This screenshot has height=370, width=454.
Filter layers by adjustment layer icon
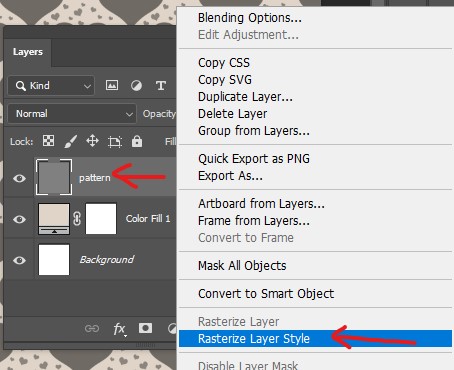click(x=136, y=86)
